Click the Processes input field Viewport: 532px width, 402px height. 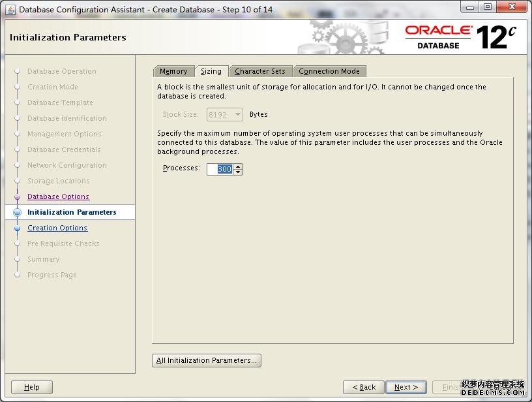point(220,169)
